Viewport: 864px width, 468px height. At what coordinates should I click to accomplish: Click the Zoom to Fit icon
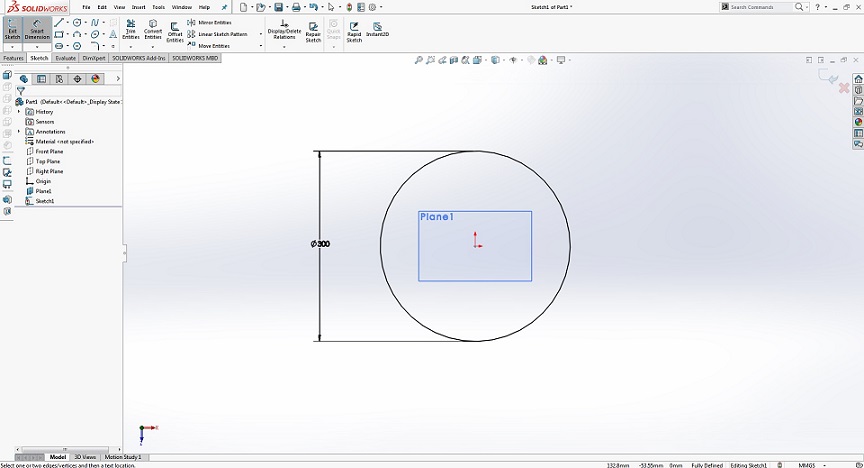[x=418, y=60]
